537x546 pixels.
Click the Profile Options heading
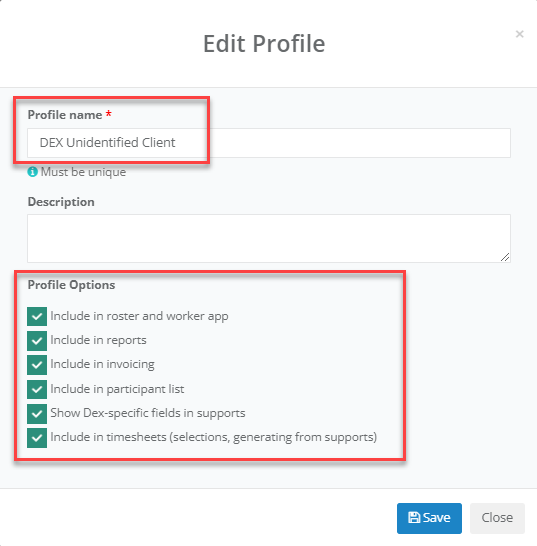pos(71,285)
